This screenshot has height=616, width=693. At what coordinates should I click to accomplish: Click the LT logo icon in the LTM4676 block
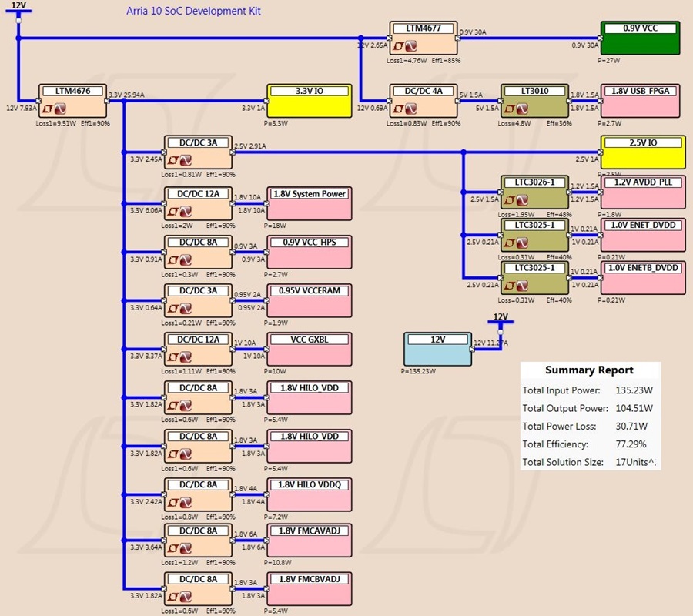click(x=48, y=109)
